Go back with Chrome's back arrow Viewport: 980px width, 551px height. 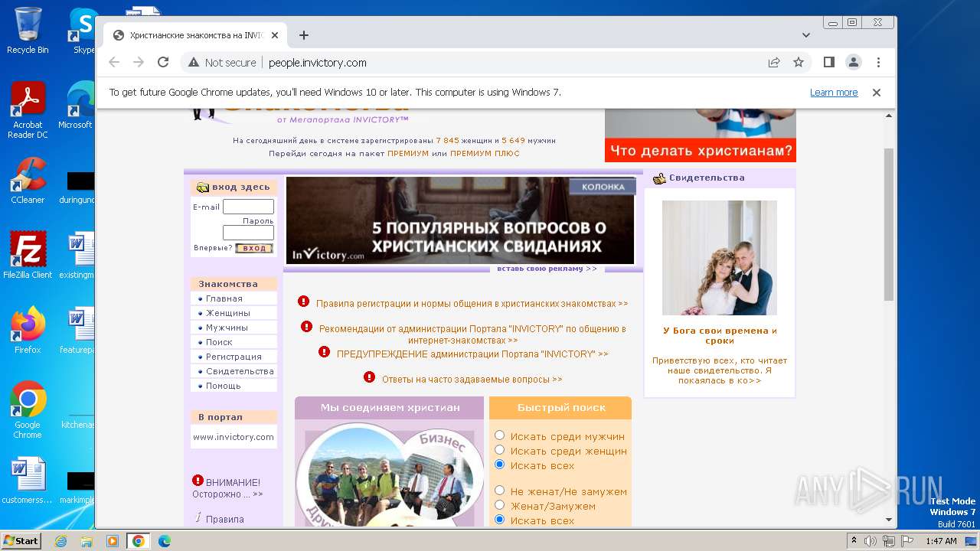pyautogui.click(x=114, y=63)
